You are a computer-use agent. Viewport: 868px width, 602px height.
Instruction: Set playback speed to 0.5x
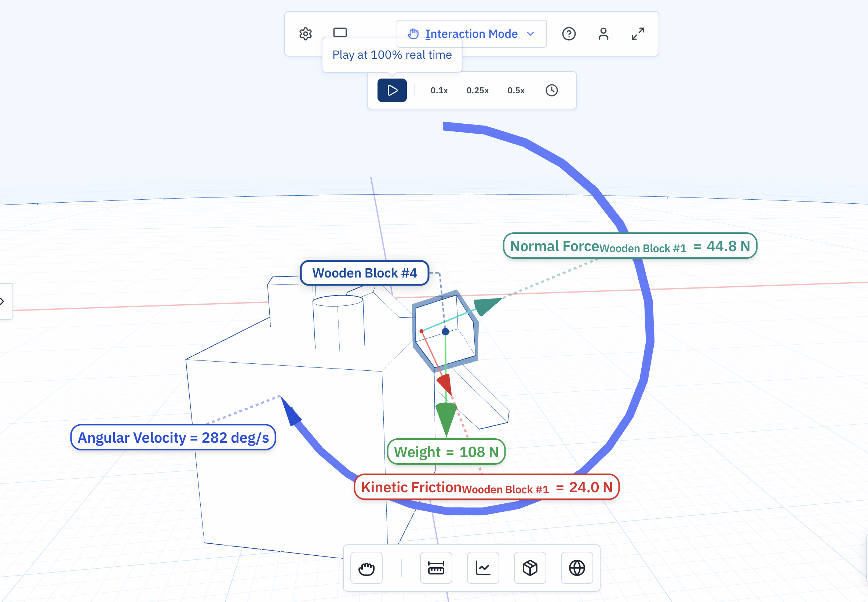516,91
